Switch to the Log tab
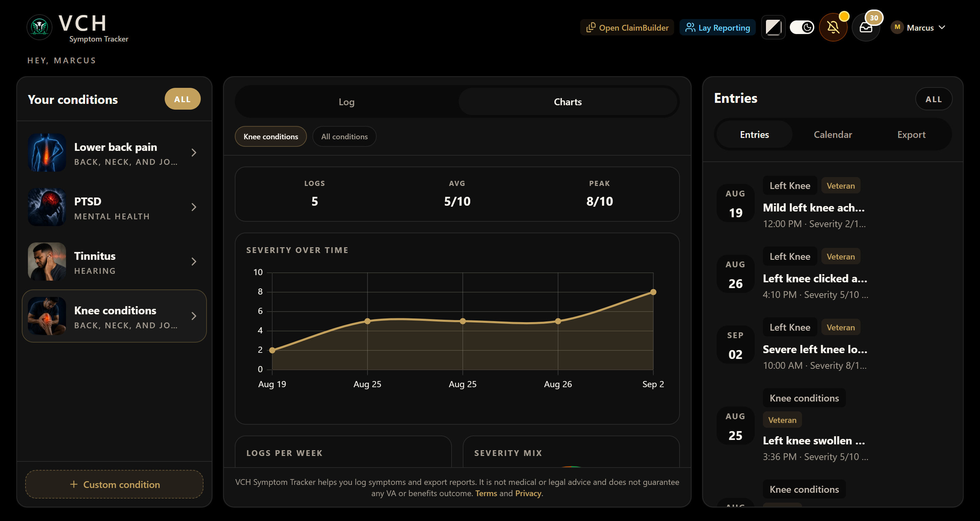Viewport: 980px width, 521px height. pyautogui.click(x=347, y=102)
